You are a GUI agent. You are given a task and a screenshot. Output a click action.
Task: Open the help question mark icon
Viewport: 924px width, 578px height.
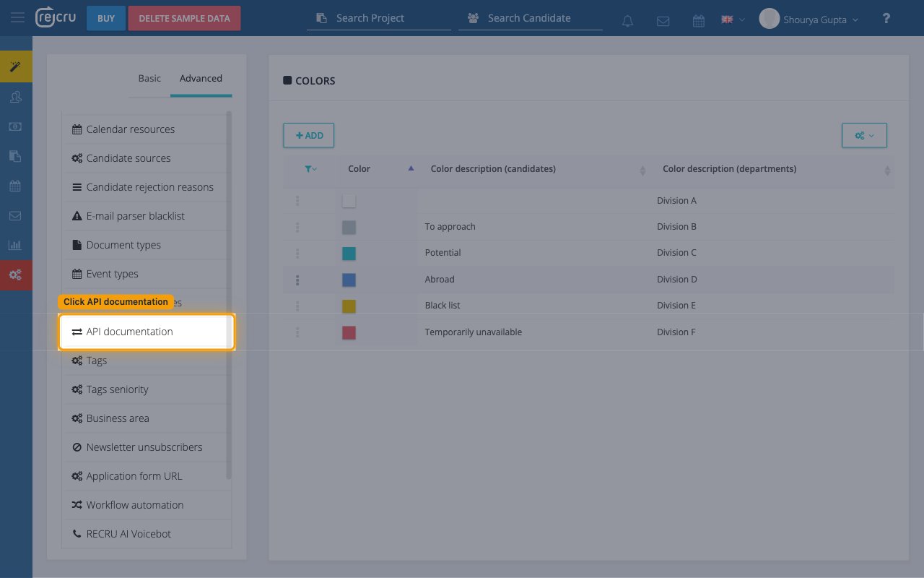pos(886,19)
